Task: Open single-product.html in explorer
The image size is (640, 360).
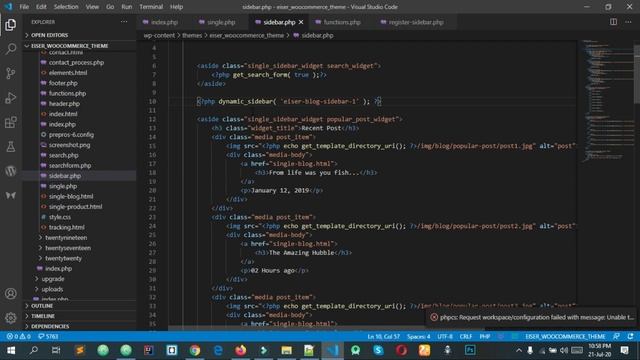Action: pyautogui.click(x=76, y=207)
